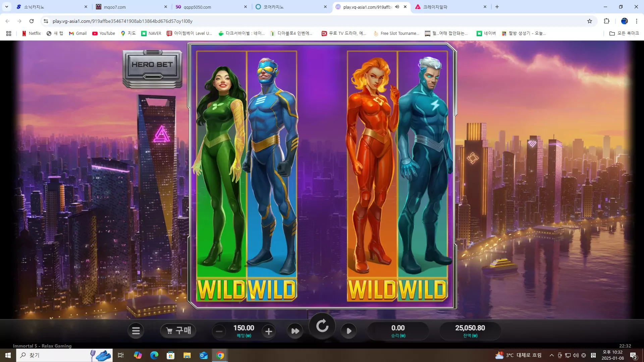Switch to the 크레이지알파 tab
Screen dimensions: 644x362
[450, 7]
